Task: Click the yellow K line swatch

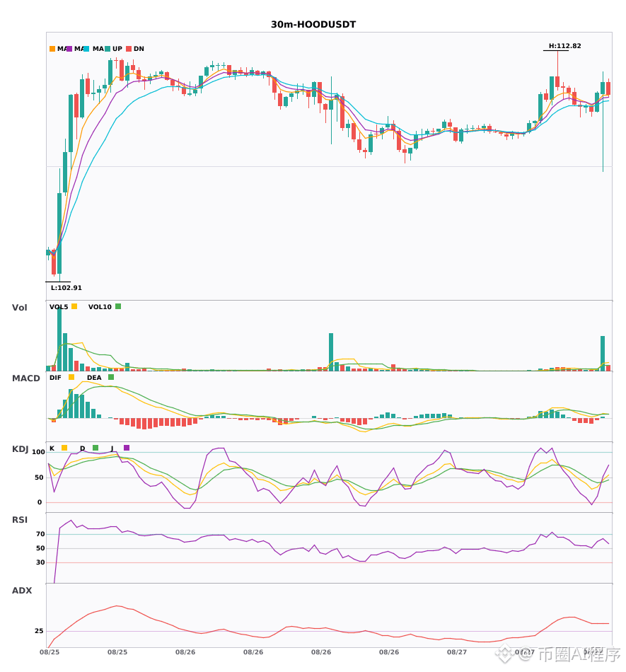Action: point(64,448)
